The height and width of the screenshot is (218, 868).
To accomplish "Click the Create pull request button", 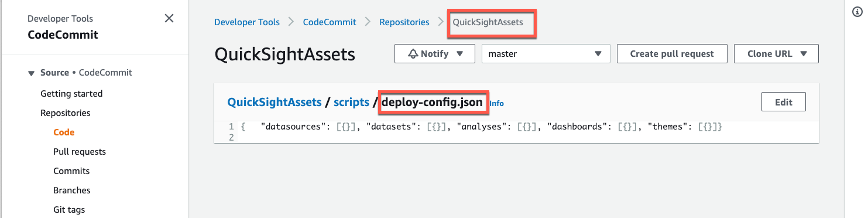I will [x=672, y=53].
